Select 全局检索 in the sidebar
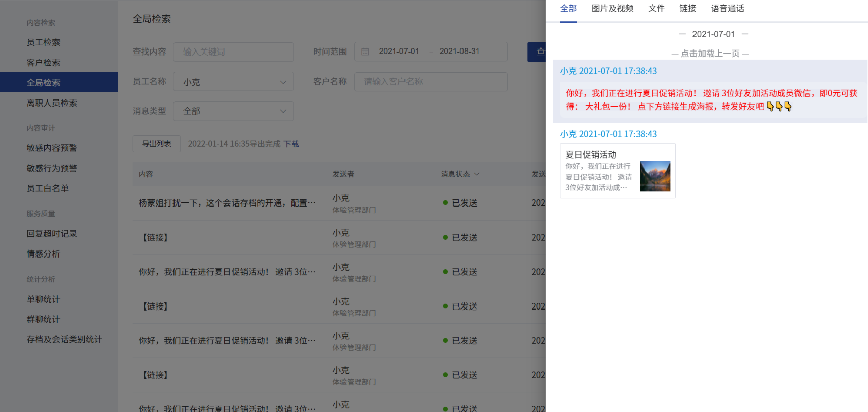This screenshot has width=868, height=412. (59, 82)
